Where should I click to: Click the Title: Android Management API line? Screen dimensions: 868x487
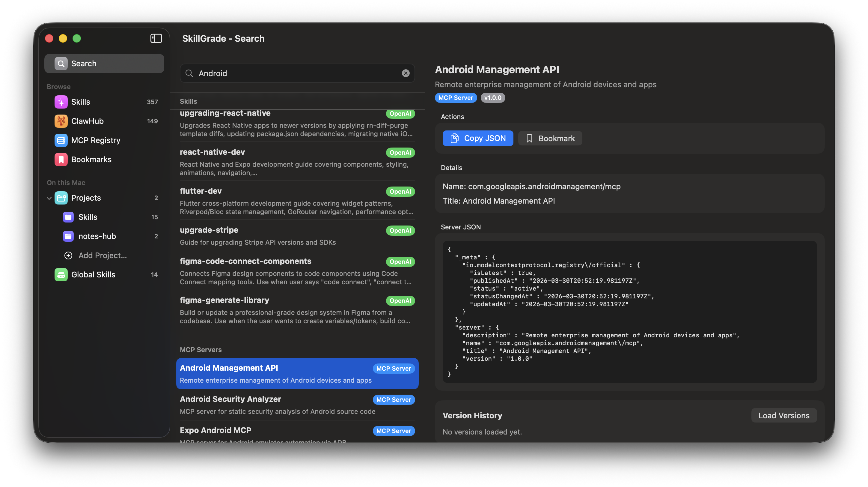[x=499, y=201]
